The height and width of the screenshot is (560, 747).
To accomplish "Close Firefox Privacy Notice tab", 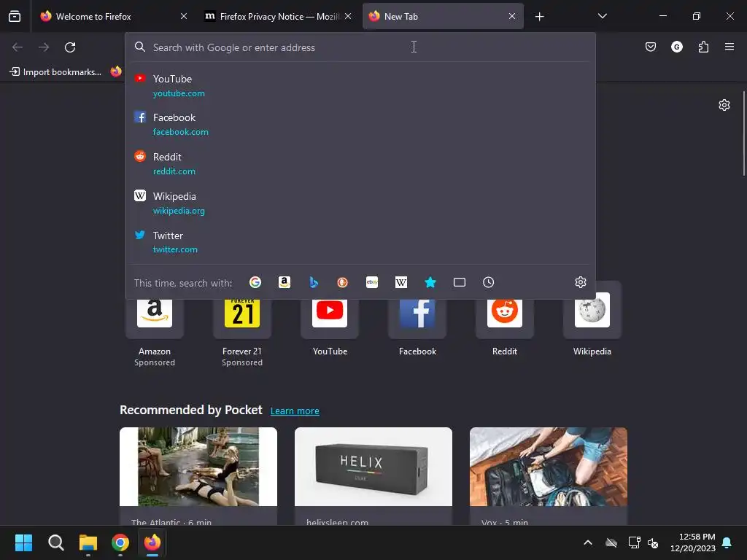I will point(348,16).
